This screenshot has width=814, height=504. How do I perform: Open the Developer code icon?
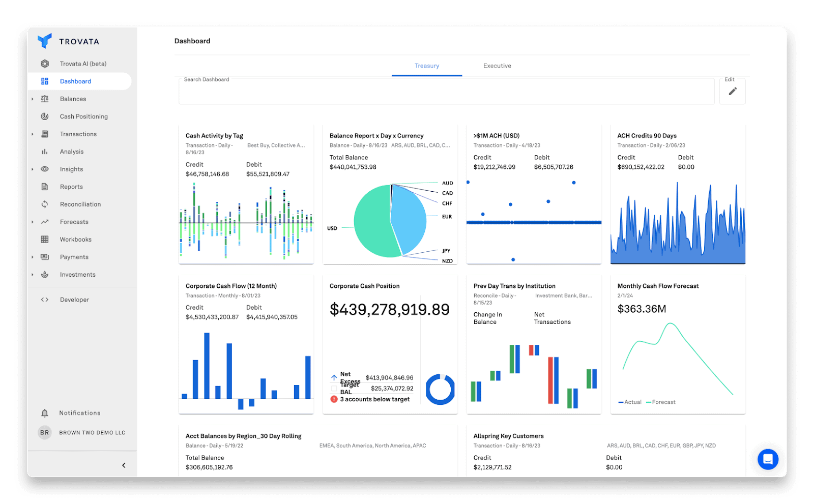point(45,299)
